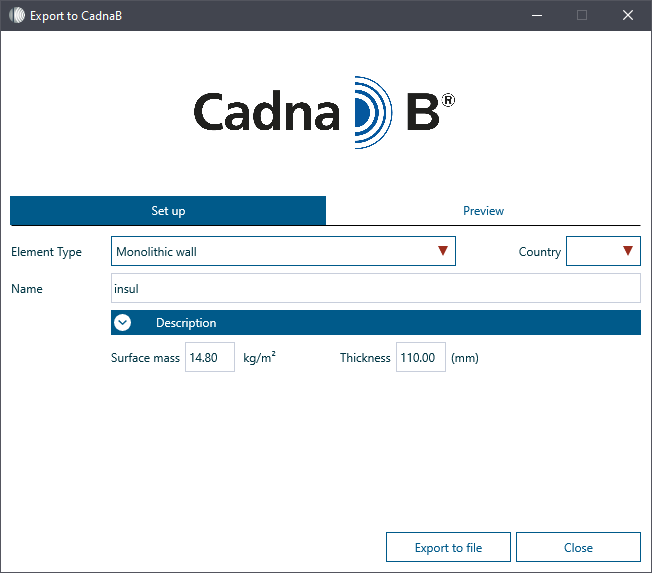The height and width of the screenshot is (573, 652).
Task: Click the Description header text
Action: pyautogui.click(x=186, y=323)
